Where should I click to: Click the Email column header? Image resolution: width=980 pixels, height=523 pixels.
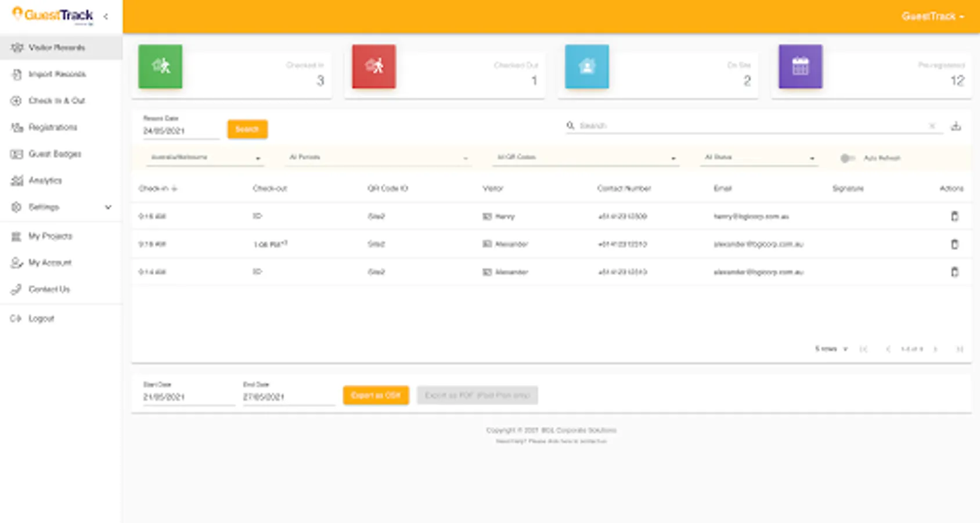point(723,188)
